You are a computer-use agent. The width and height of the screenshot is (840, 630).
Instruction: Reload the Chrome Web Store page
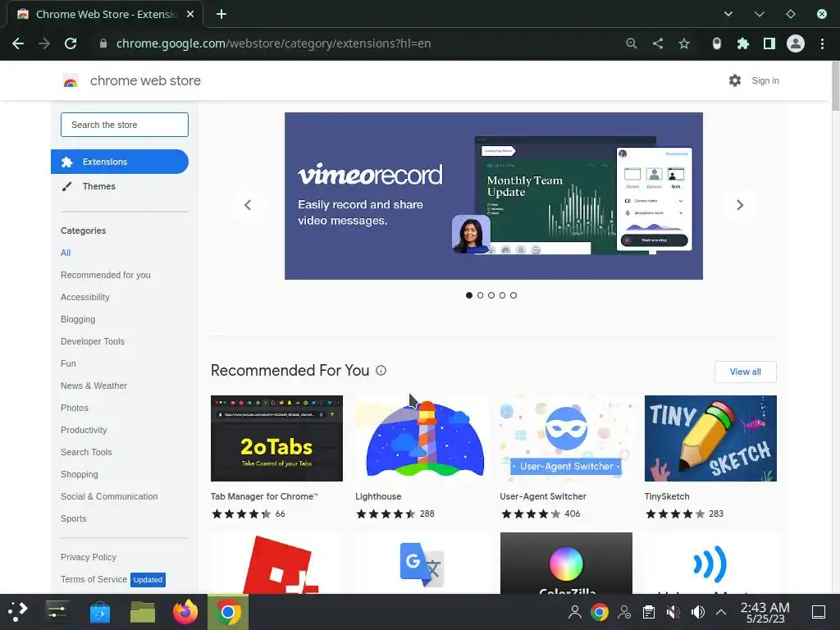click(x=71, y=43)
